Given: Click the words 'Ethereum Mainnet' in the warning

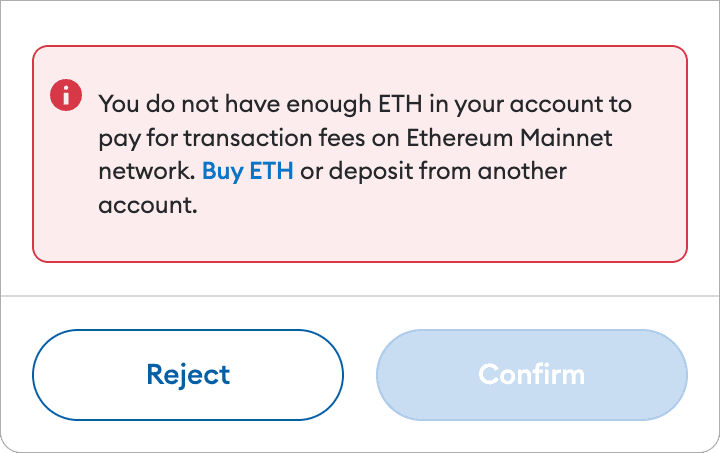Looking at the screenshot, I should pyautogui.click(x=509, y=138).
